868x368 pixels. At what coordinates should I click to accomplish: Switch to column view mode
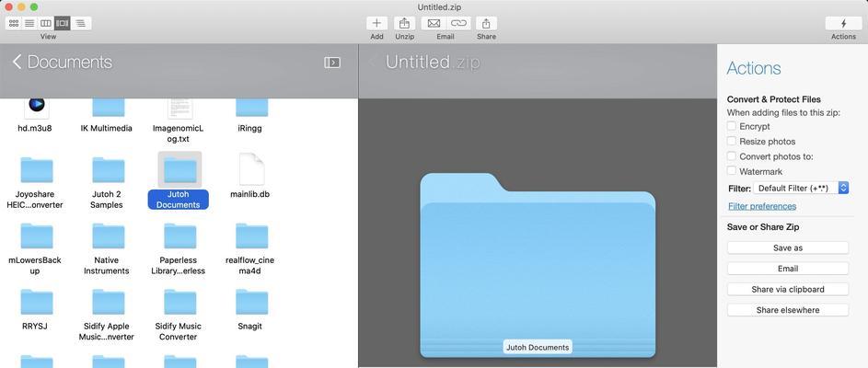coord(46,23)
